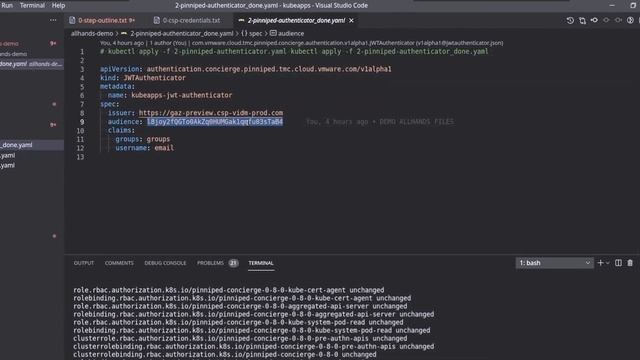640x360 pixels.
Task: Click allhands-demo in the breadcrumb
Action: [x=92, y=33]
